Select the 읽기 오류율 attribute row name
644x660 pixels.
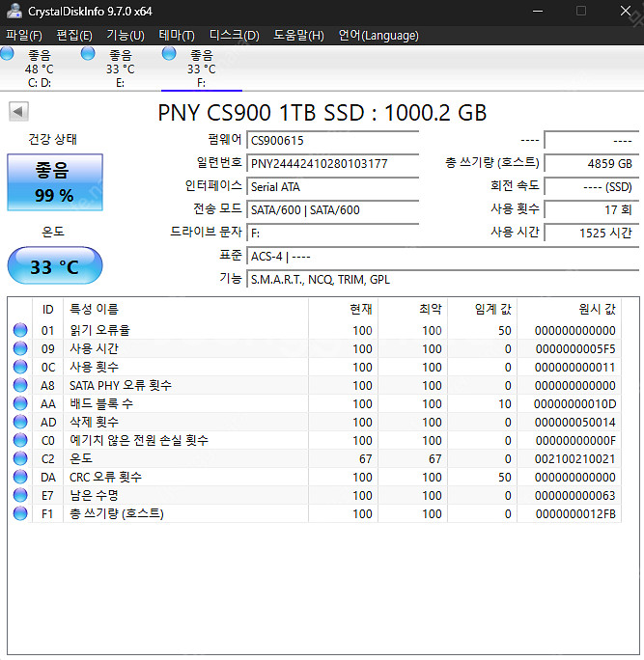coord(99,330)
